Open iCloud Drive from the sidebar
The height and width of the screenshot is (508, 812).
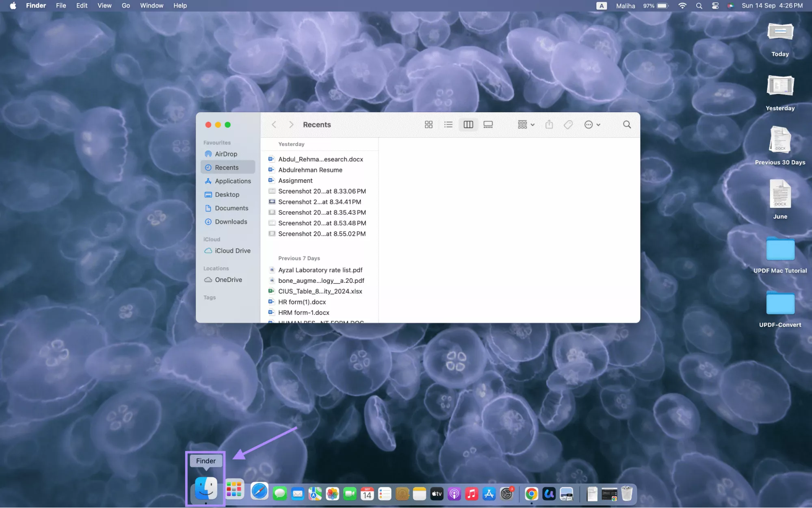click(232, 250)
